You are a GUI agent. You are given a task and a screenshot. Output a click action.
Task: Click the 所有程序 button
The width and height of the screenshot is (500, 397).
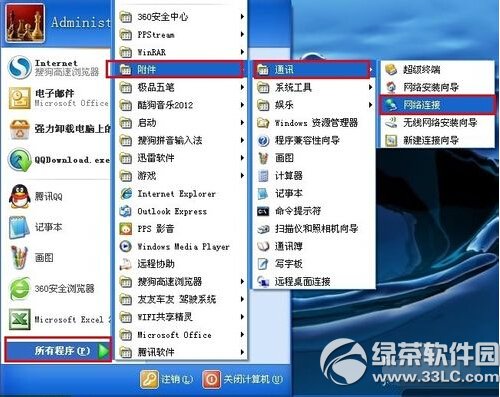coord(58,350)
